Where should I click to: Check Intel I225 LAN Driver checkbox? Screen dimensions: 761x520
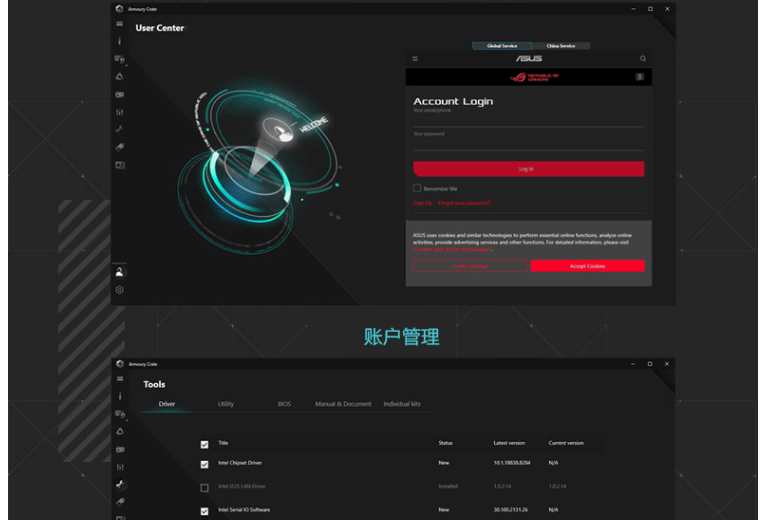click(x=204, y=487)
